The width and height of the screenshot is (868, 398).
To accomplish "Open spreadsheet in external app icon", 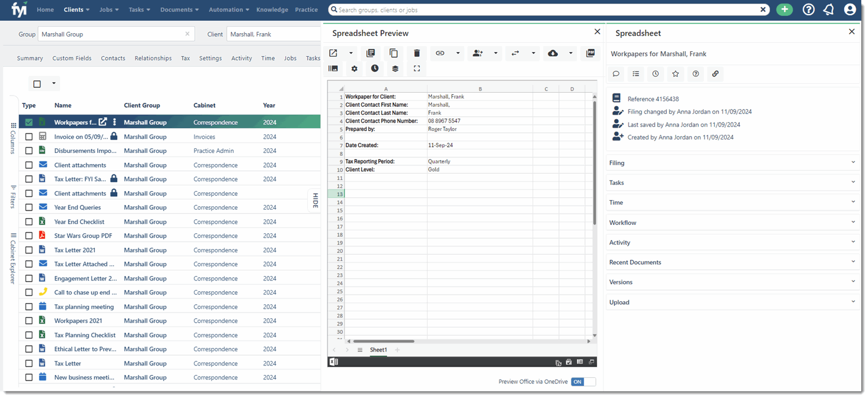I will (x=333, y=53).
